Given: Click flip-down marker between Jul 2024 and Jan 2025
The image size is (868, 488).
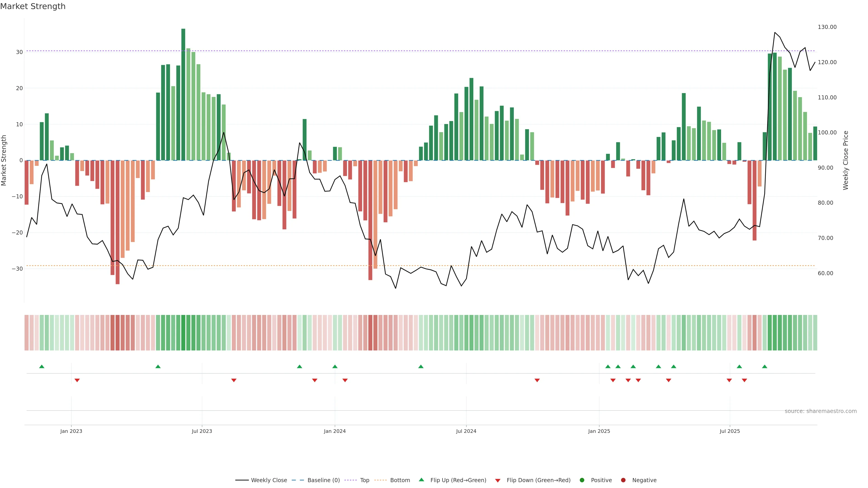Looking at the screenshot, I should [x=537, y=380].
